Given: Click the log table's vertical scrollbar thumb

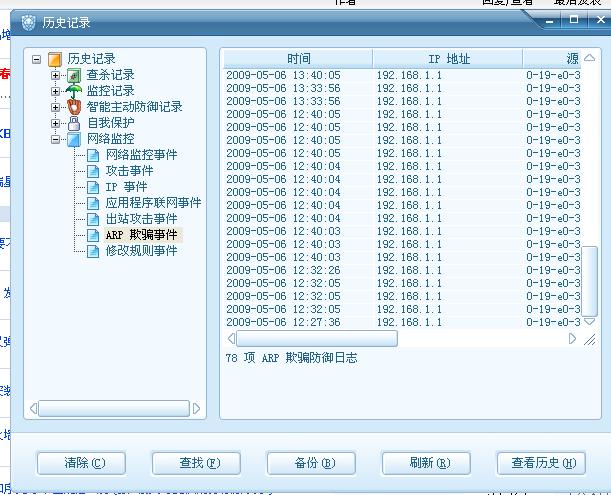Looking at the screenshot, I should [x=589, y=281].
